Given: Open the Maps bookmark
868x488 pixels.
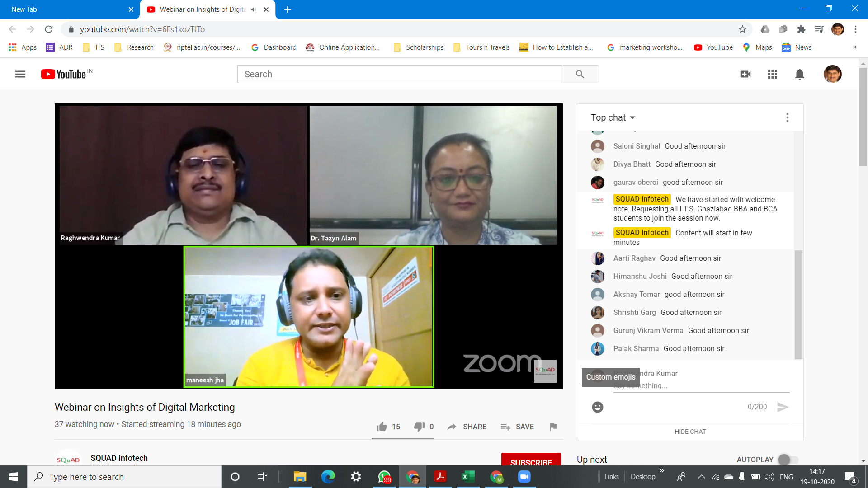Looking at the screenshot, I should 757,47.
